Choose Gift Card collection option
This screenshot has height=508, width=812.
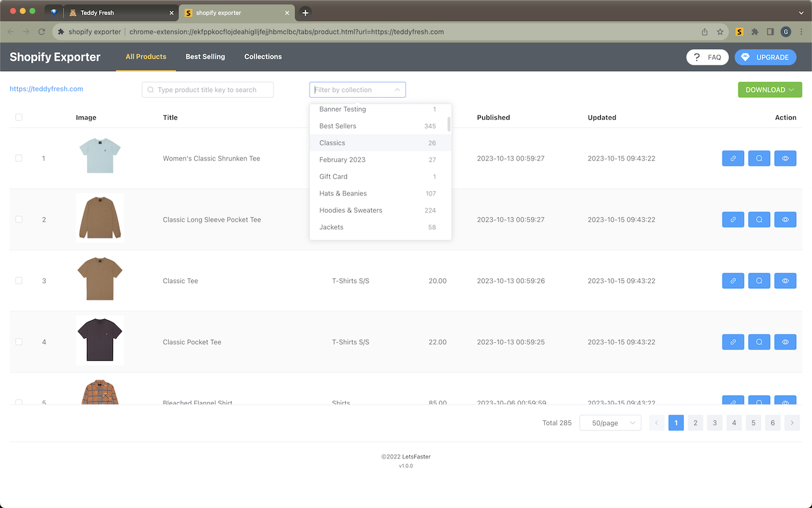click(380, 177)
